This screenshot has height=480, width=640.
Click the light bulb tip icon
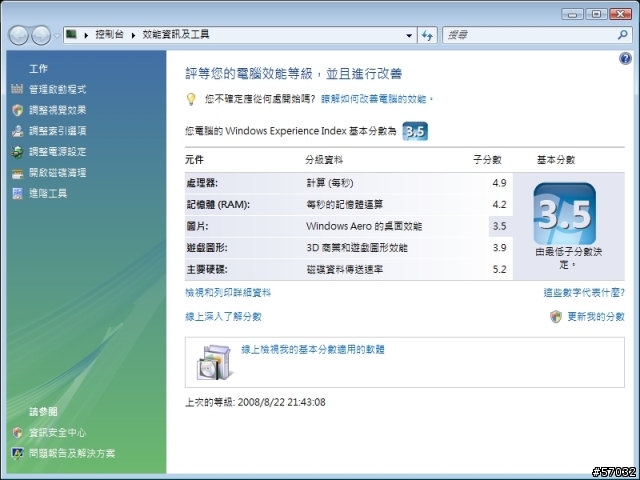(191, 99)
